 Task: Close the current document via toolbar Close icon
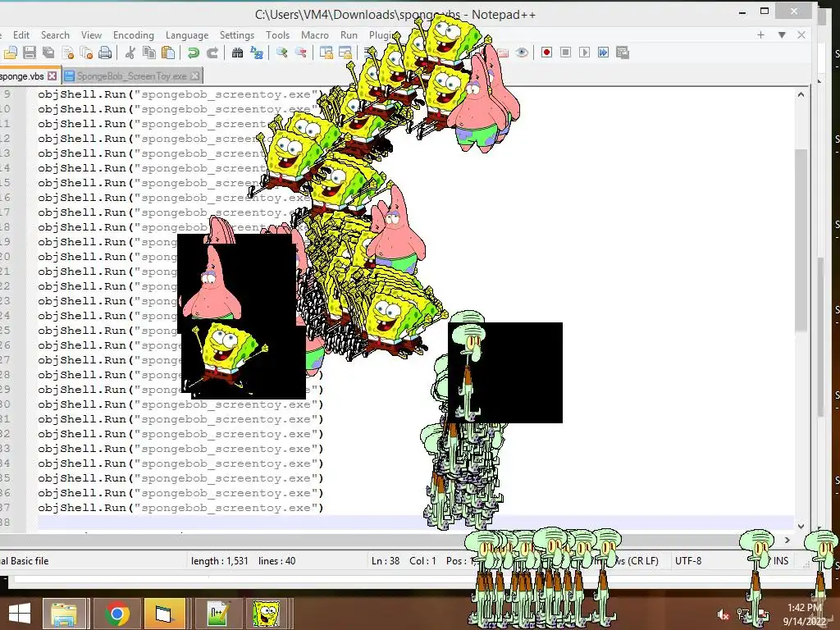coord(67,52)
